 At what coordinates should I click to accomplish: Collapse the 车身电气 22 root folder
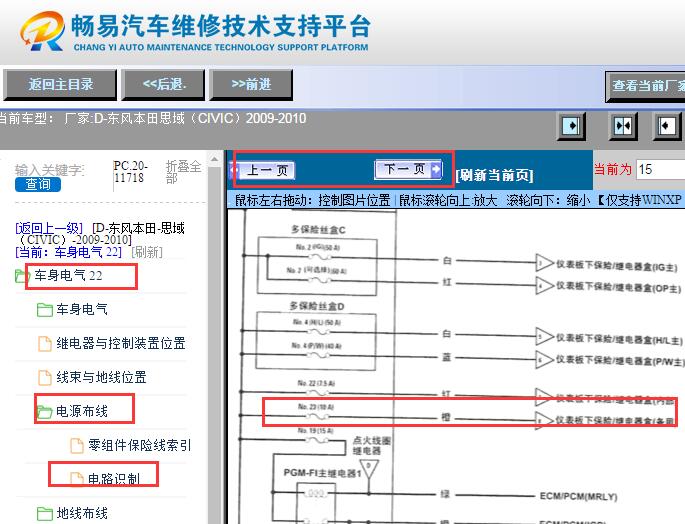(69, 275)
